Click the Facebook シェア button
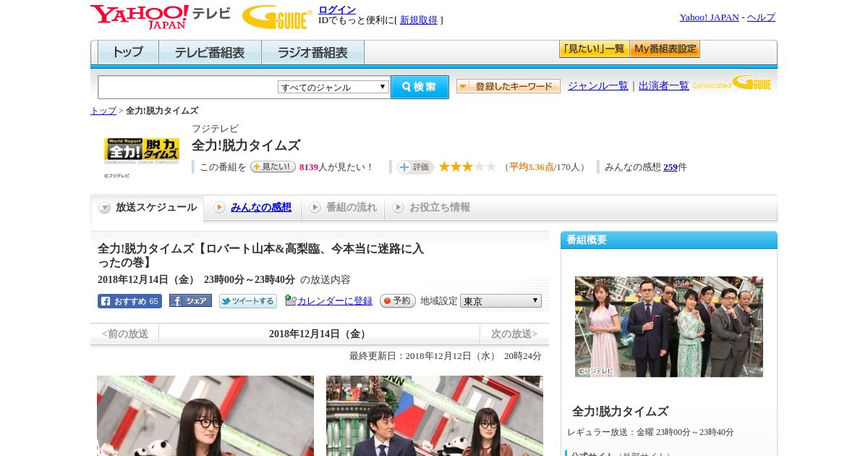 190,300
